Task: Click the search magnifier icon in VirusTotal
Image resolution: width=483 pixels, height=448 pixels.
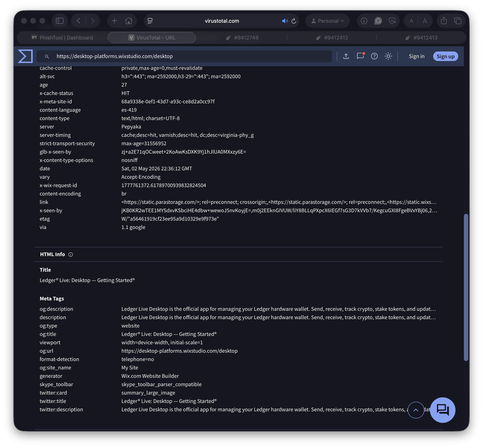Action: point(47,56)
